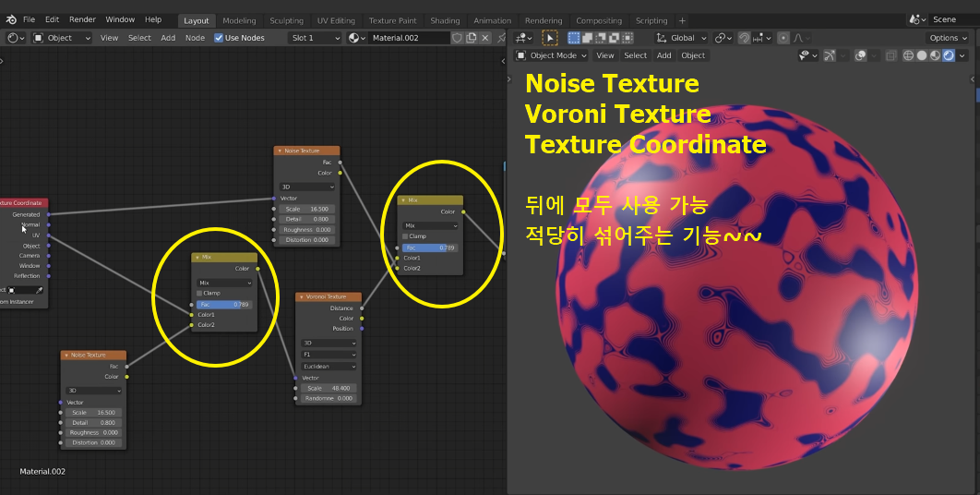980x495 pixels.
Task: Open the Edit menu
Action: tap(53, 19)
